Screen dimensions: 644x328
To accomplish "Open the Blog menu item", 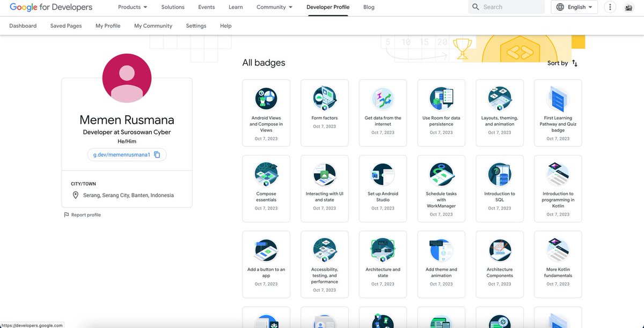I will point(369,7).
